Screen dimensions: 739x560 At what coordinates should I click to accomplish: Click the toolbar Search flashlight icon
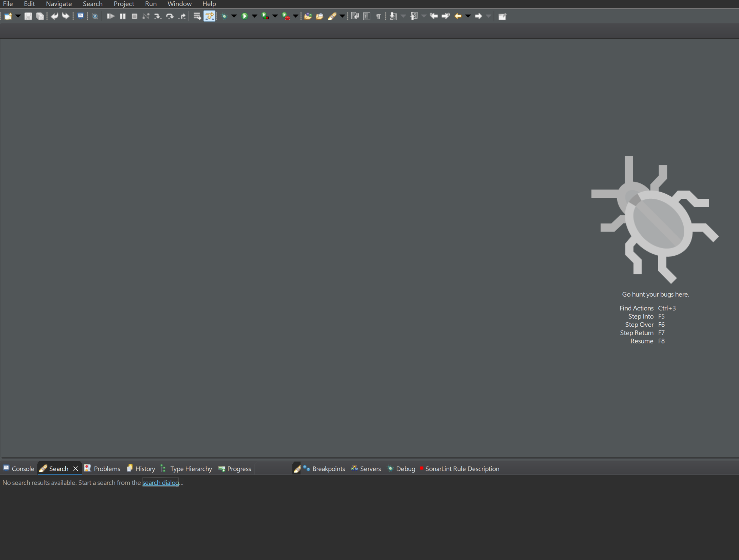coord(332,16)
